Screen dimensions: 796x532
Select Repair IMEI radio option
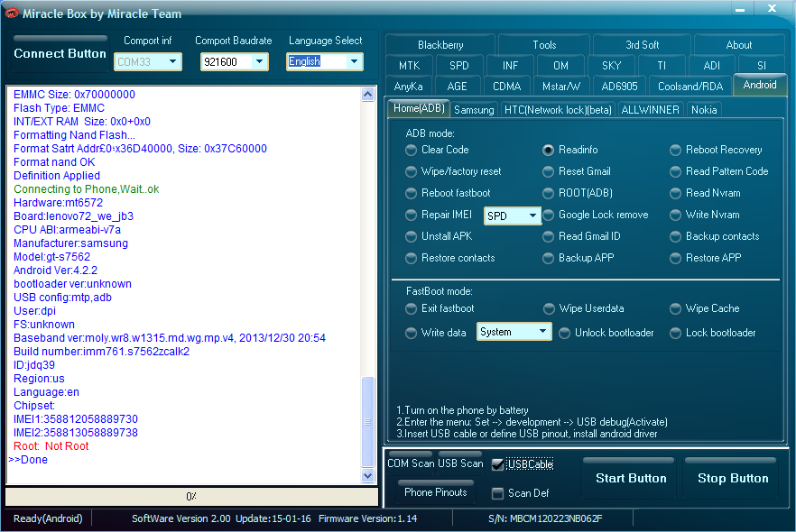[x=411, y=215]
